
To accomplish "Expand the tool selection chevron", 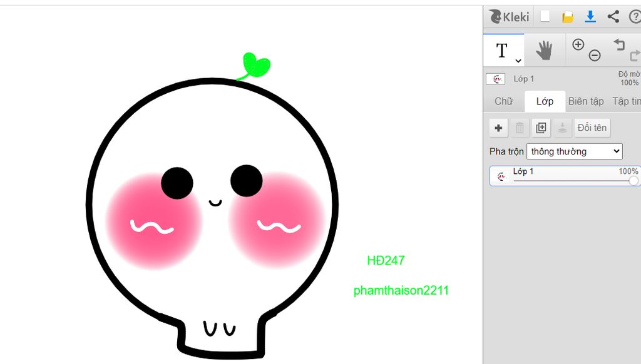I will (x=518, y=61).
